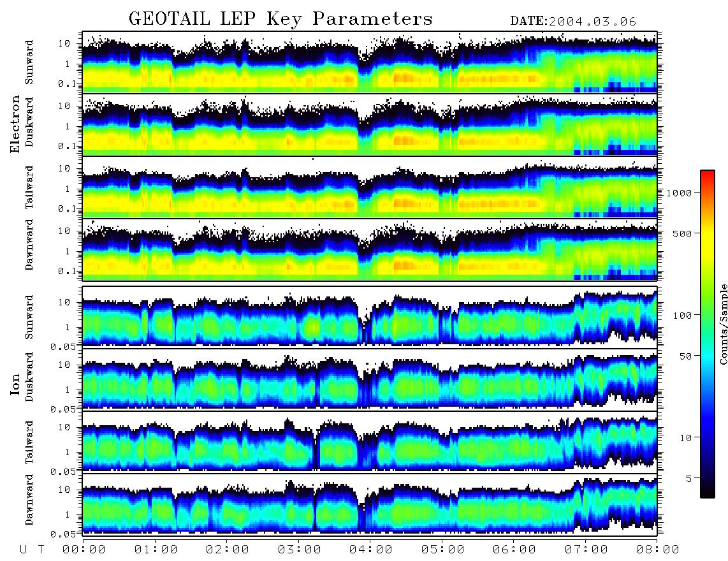Select the Electron "Sunward" axis label
728x561 pixels.
point(29,62)
